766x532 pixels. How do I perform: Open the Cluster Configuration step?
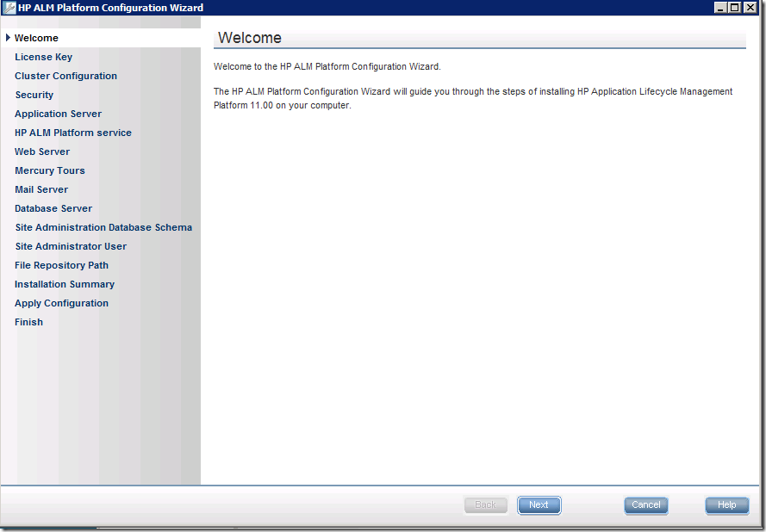(x=66, y=76)
